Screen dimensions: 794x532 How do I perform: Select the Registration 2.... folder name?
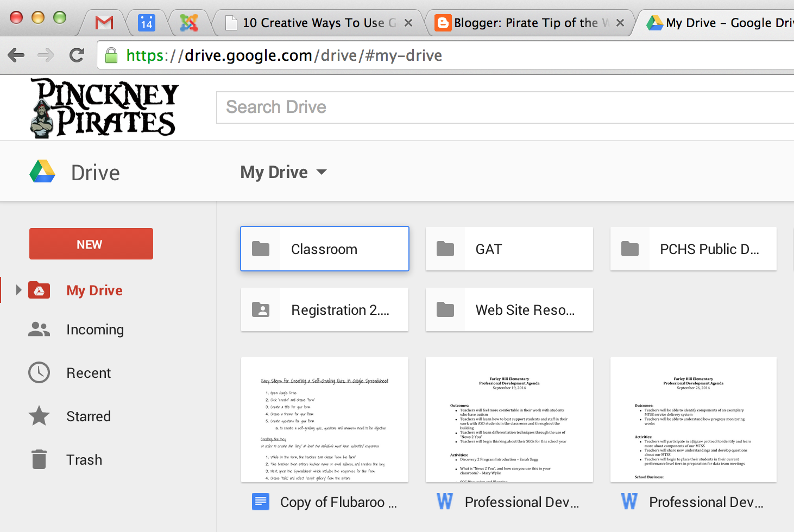point(340,310)
